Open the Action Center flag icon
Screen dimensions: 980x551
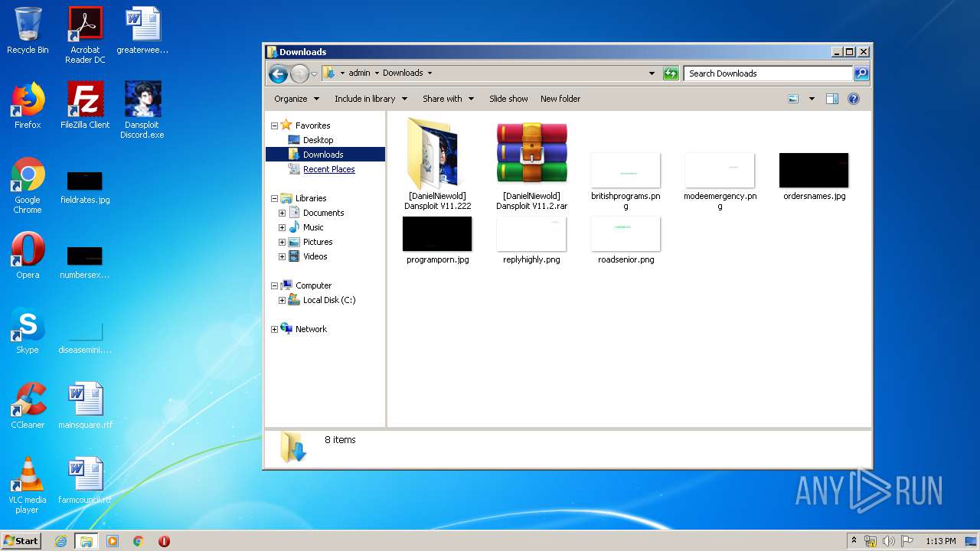click(x=907, y=541)
